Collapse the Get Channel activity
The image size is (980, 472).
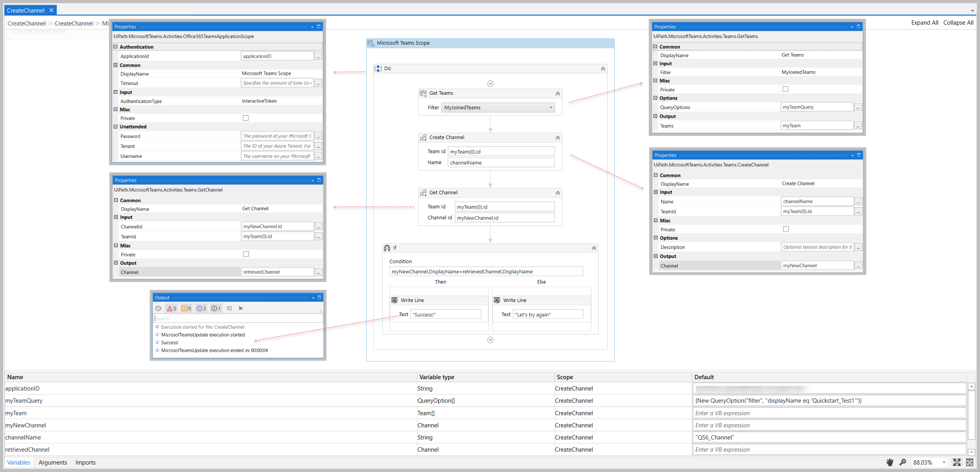pos(558,193)
